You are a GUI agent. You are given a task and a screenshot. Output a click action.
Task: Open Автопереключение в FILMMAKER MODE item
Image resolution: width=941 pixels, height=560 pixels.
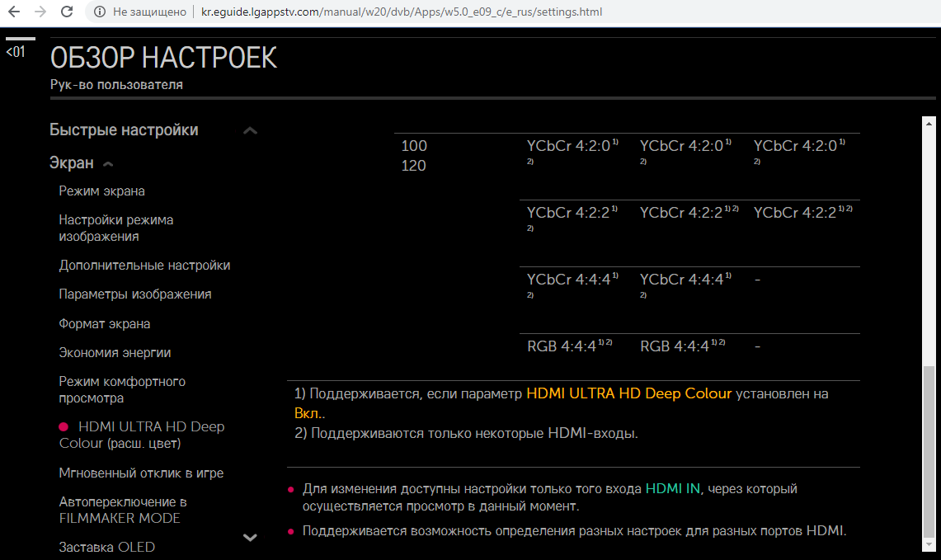123,510
